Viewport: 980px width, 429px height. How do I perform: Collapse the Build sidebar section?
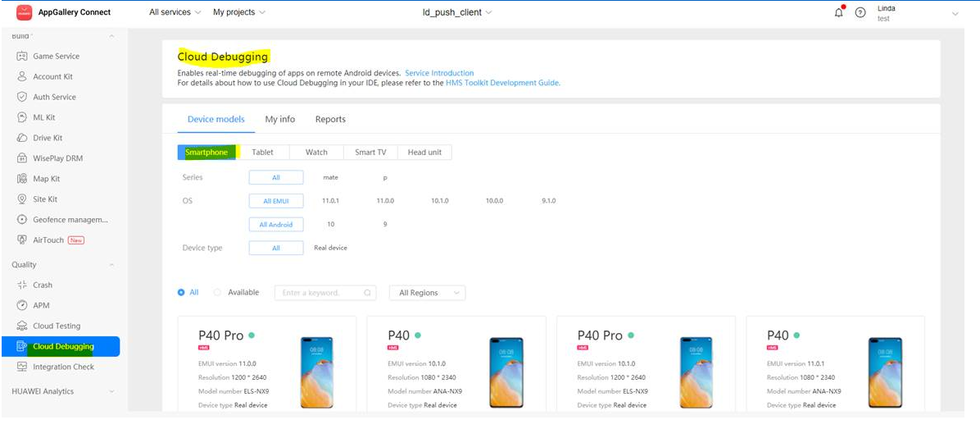112,36
